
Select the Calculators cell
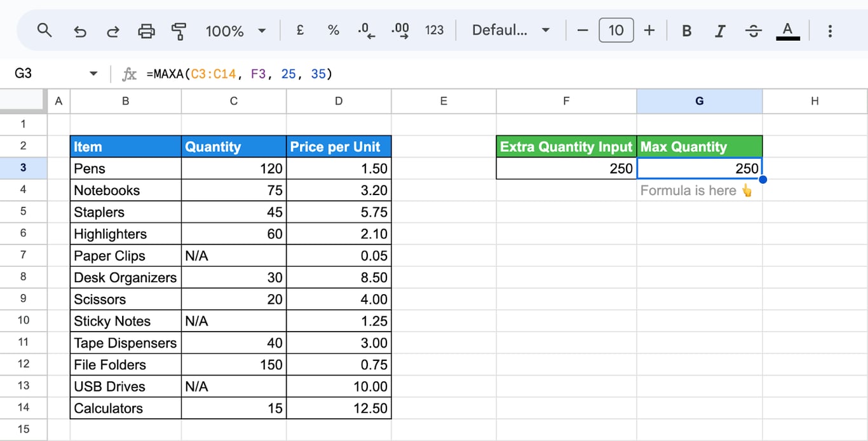[125, 408]
